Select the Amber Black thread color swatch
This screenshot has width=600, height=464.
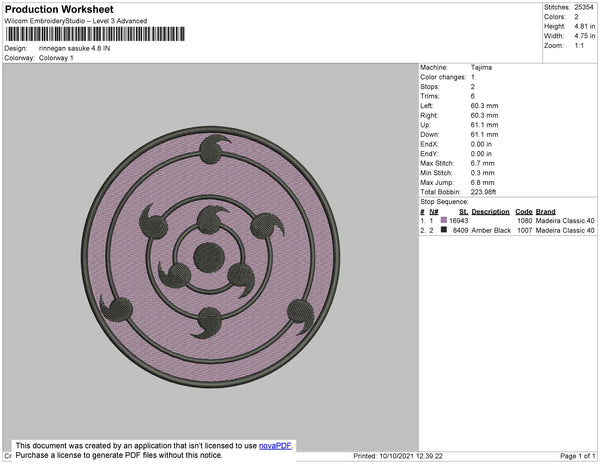pos(444,230)
